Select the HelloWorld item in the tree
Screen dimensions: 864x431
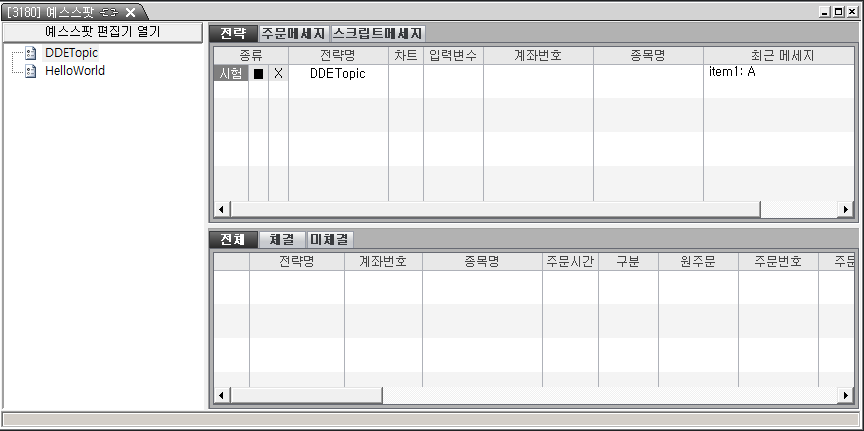click(75, 71)
